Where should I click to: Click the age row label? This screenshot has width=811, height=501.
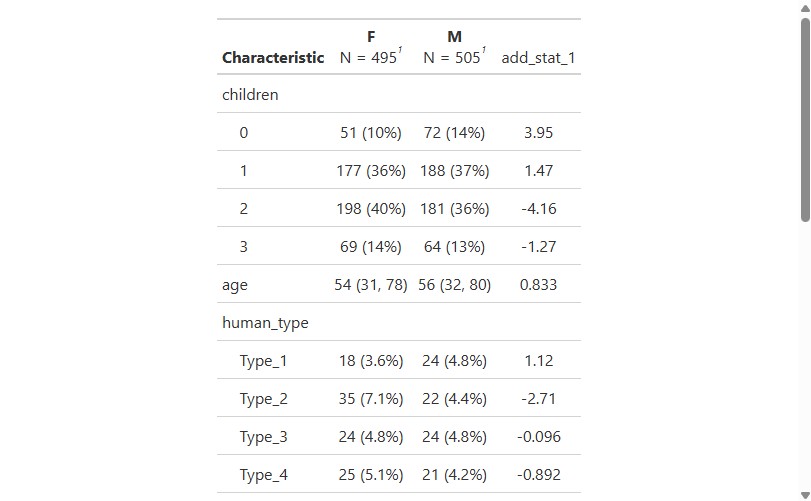pyautogui.click(x=235, y=285)
